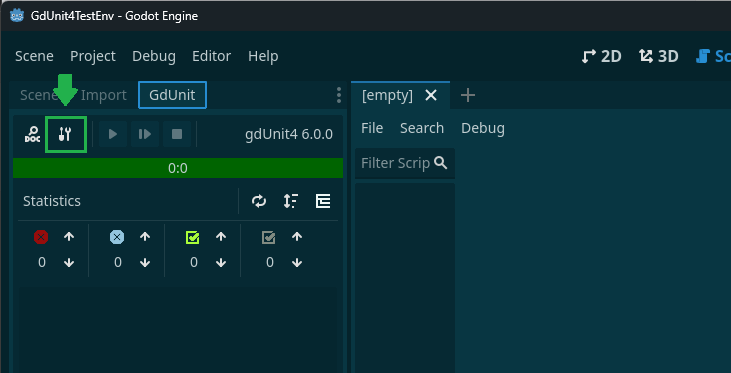The width and height of the screenshot is (731, 373).
Task: Click the Godot logo in title bar
Action: (17, 15)
